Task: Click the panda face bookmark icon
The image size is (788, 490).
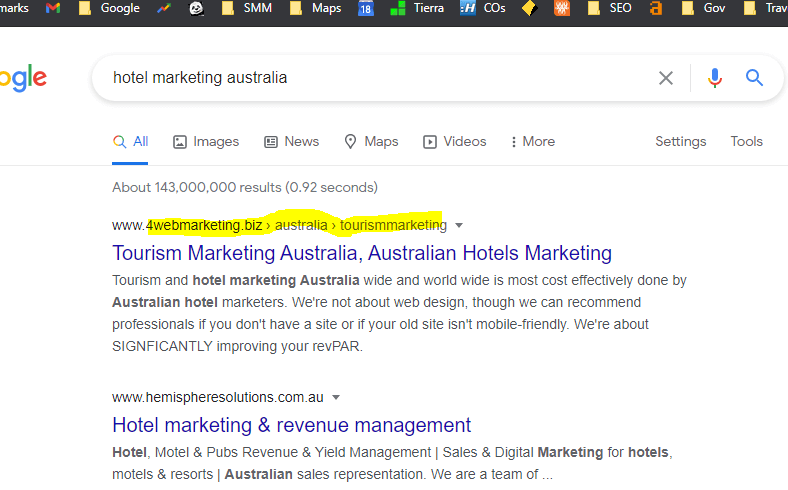Action: (196, 8)
